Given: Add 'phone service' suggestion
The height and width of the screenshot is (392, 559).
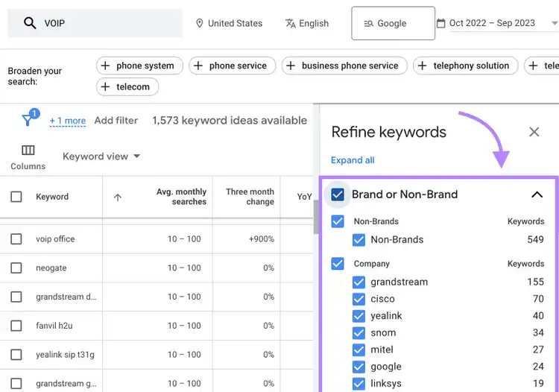Looking at the screenshot, I should coord(233,66).
